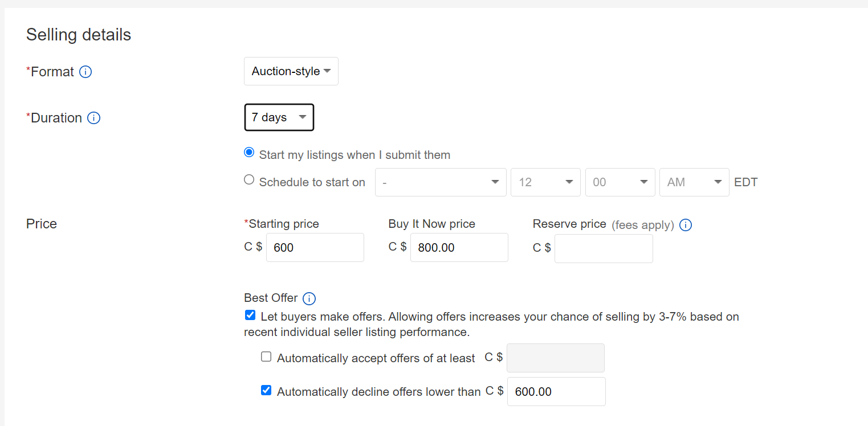Click the Format info icon

pos(85,72)
